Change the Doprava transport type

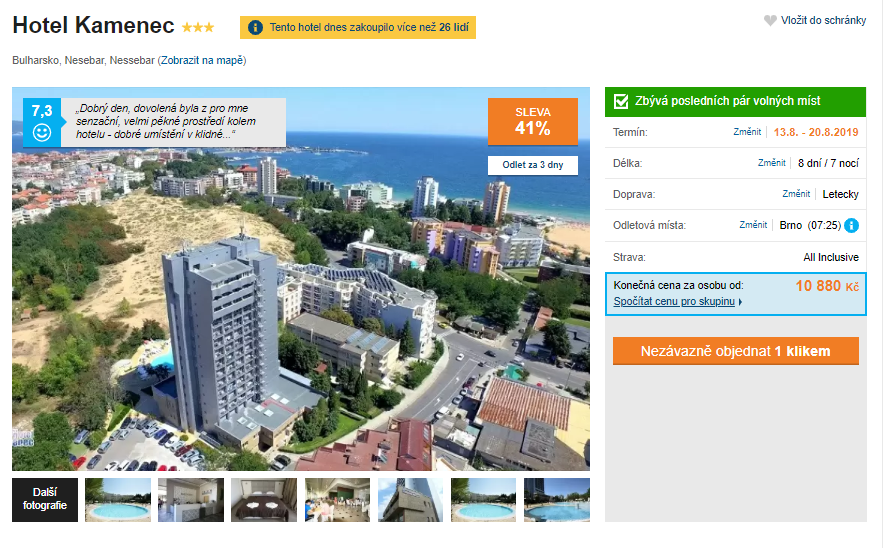[795, 194]
